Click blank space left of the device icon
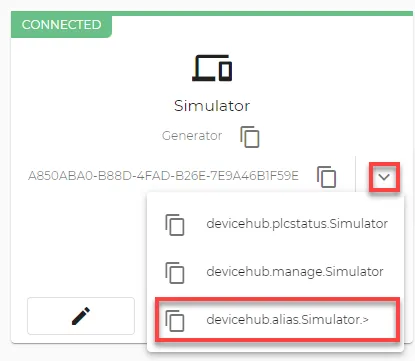Image resolution: width=415 pixels, height=361 pixels. (x=100, y=68)
